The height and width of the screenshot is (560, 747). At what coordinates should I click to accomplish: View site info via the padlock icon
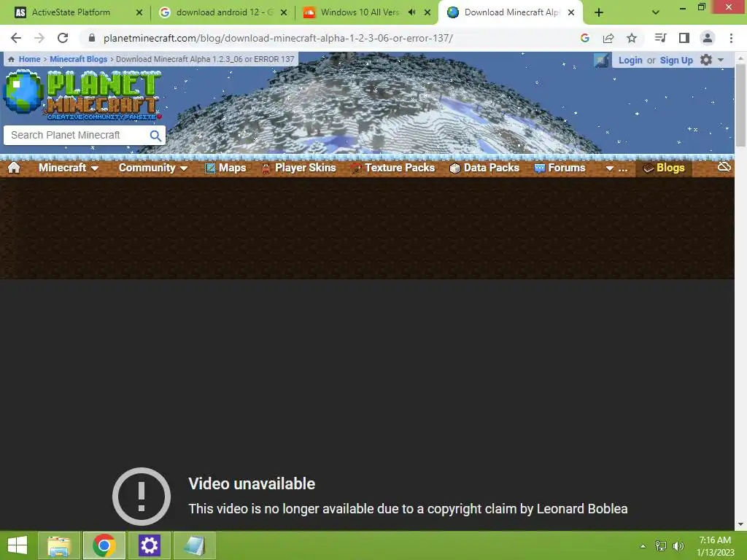[x=92, y=38]
